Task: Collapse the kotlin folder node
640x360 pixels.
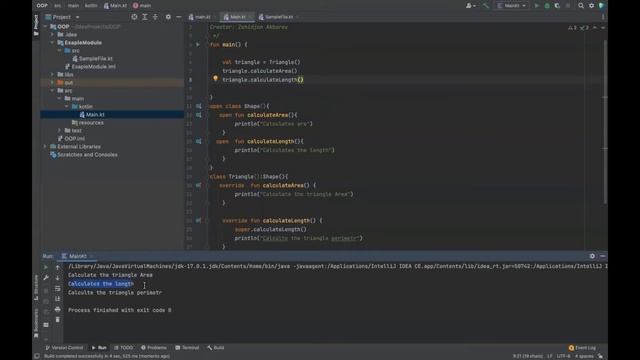Action: point(67,107)
